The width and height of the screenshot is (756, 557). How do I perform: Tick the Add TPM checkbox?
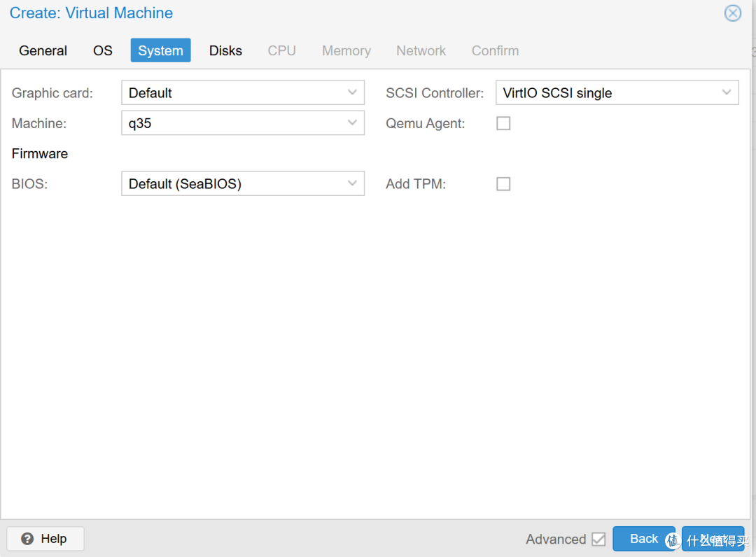tap(503, 184)
